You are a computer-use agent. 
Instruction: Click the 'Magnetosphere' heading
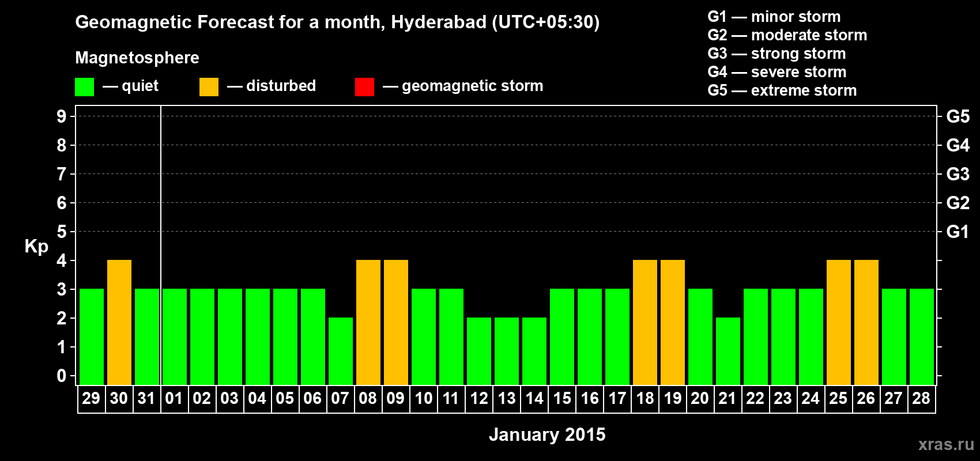(137, 58)
